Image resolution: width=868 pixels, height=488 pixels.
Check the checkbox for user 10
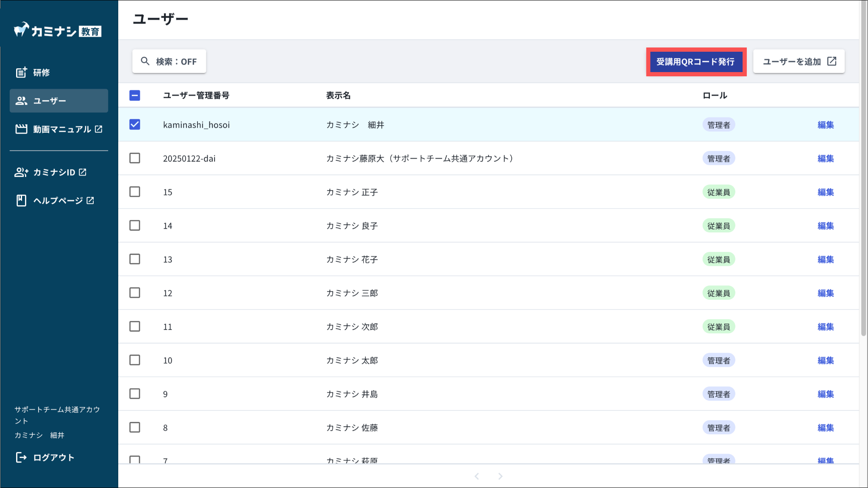pyautogui.click(x=135, y=360)
